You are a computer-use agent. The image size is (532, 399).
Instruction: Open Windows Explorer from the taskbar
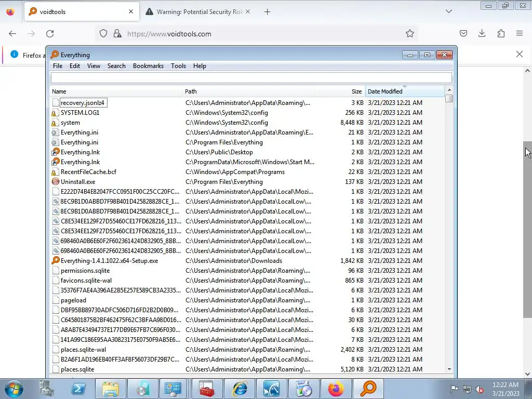[111, 389]
